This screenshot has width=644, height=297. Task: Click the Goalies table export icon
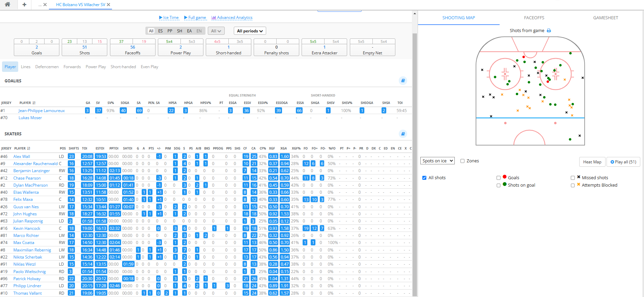(x=403, y=81)
